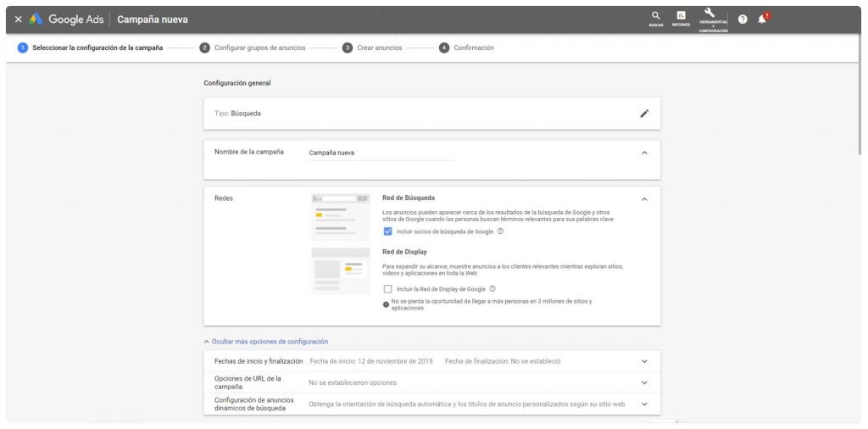This screenshot has height=429, width=868.
Task: Click the 'Red de Display' heading
Action: click(x=404, y=253)
